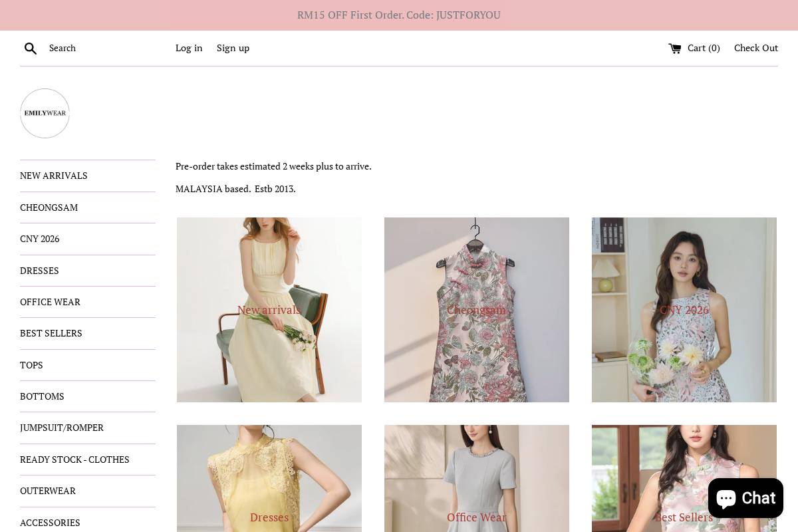
Task: Open the BEST SELLERS sidebar entry
Action: (51, 333)
